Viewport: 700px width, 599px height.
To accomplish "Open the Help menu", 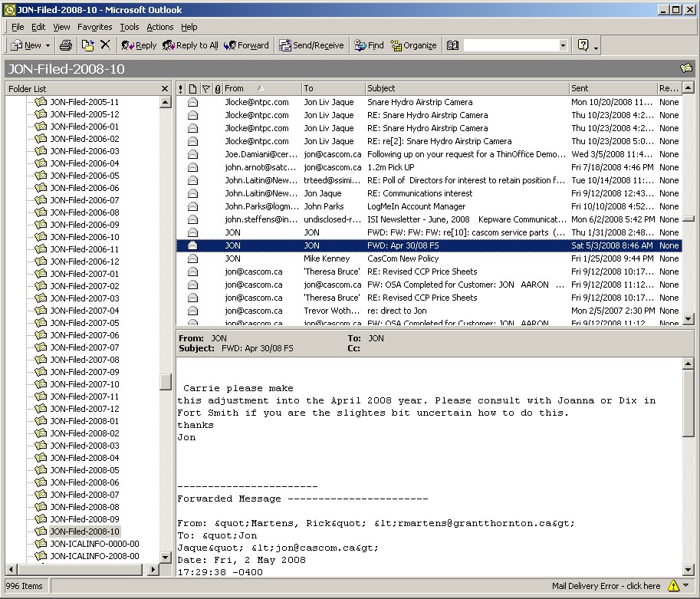I will coord(189,27).
